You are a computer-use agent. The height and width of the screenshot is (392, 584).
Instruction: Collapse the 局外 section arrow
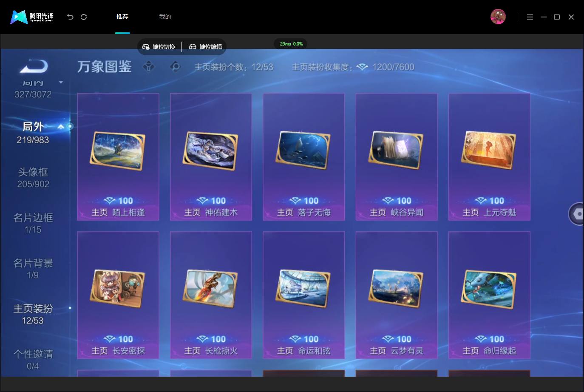[61, 127]
